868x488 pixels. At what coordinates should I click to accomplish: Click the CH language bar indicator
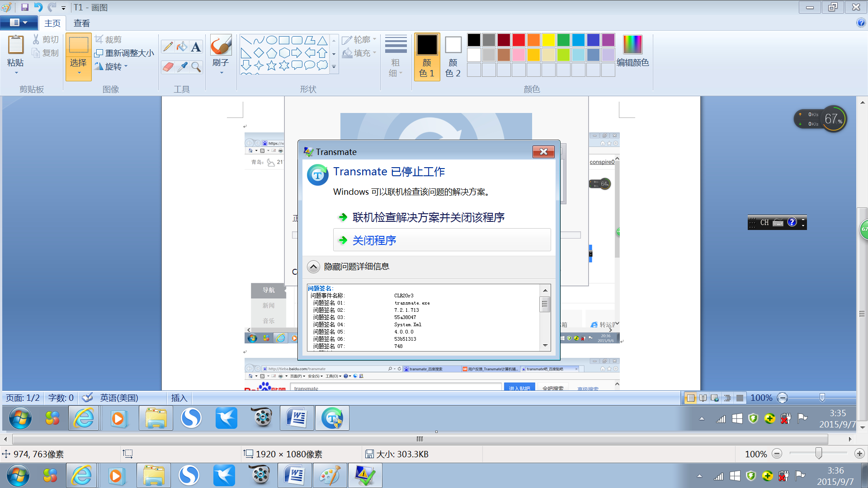(x=764, y=222)
